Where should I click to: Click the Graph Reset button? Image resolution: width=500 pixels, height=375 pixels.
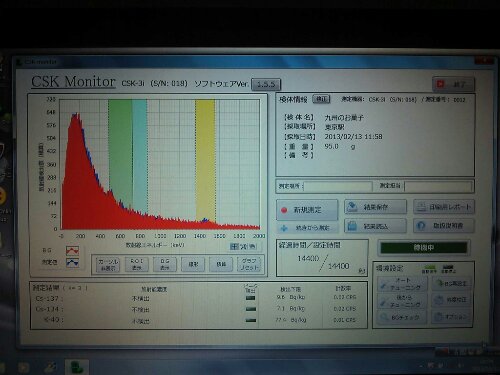(x=249, y=264)
